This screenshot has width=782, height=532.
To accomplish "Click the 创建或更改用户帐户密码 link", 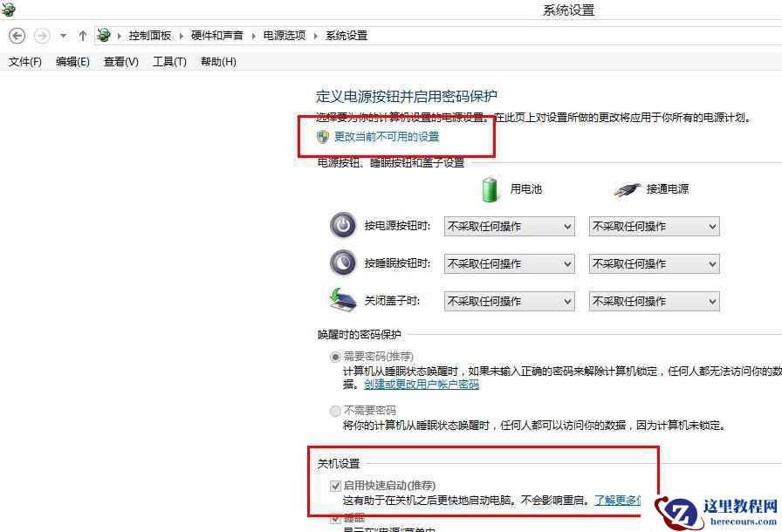I will click(x=422, y=384).
